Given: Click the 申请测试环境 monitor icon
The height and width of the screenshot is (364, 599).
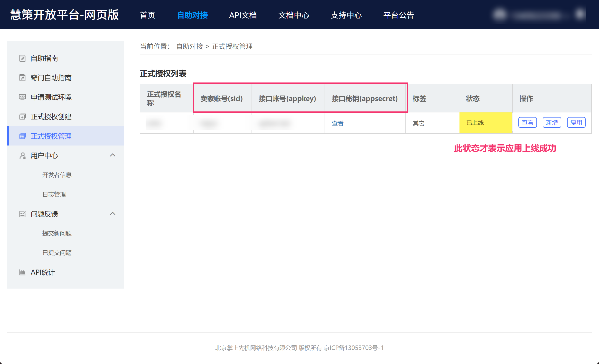Looking at the screenshot, I should point(22,97).
